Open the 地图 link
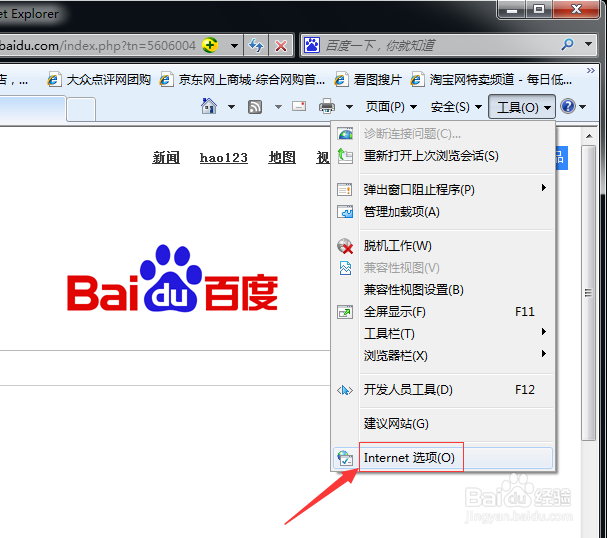The width and height of the screenshot is (607, 538). tap(282, 158)
